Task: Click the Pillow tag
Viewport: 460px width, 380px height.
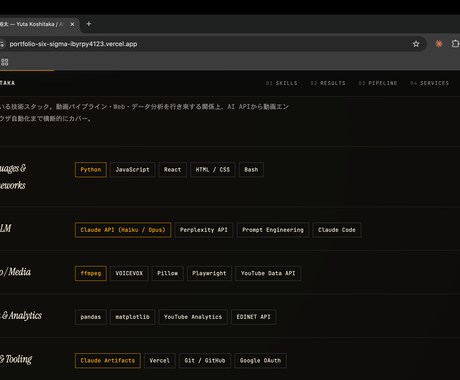Action: (167, 273)
